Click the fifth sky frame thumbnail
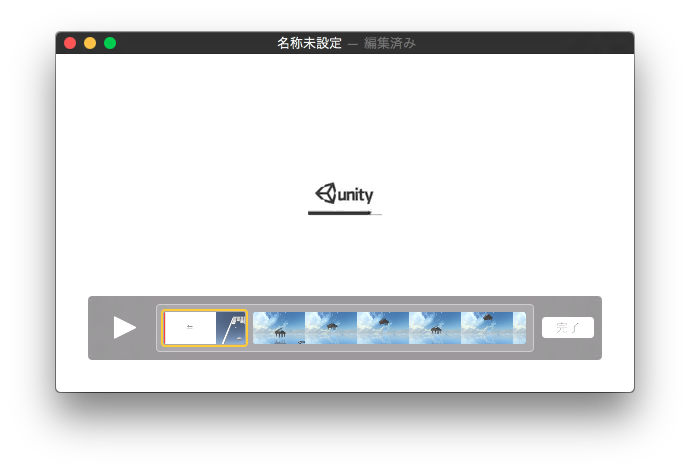This screenshot has height=472, width=690. (487, 328)
